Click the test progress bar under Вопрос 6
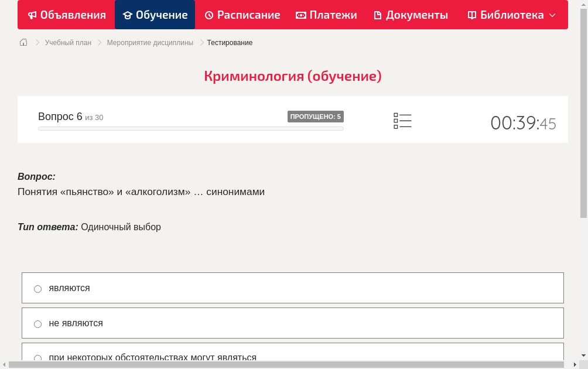This screenshot has height=369, width=588. pyautogui.click(x=190, y=128)
